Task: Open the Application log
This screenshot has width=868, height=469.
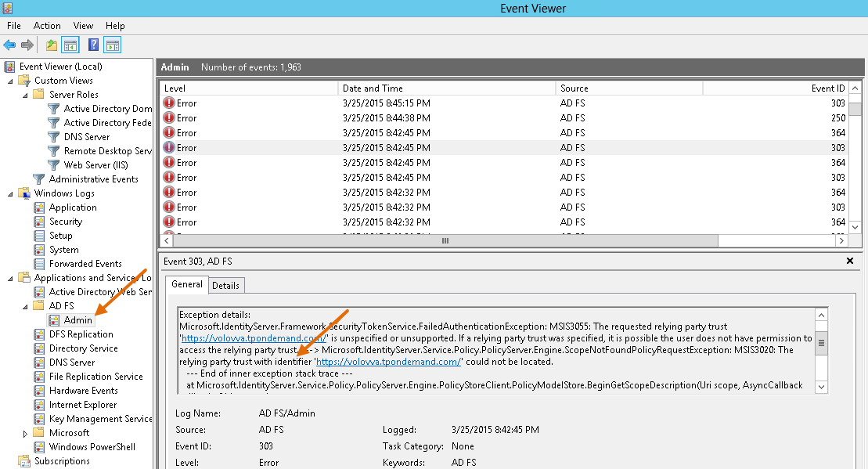Action: 73,207
